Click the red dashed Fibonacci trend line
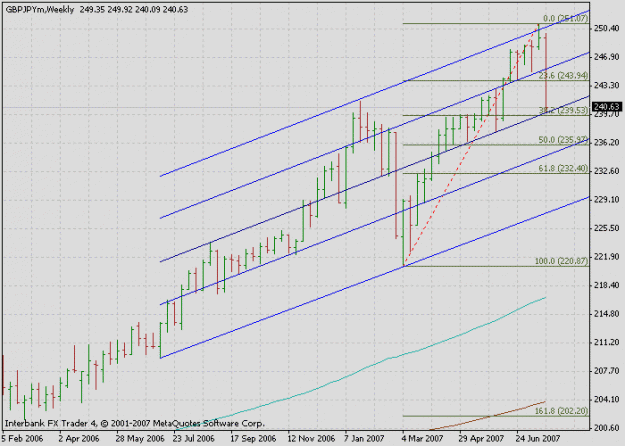Screen dimensions: 625x446 (x=470, y=145)
